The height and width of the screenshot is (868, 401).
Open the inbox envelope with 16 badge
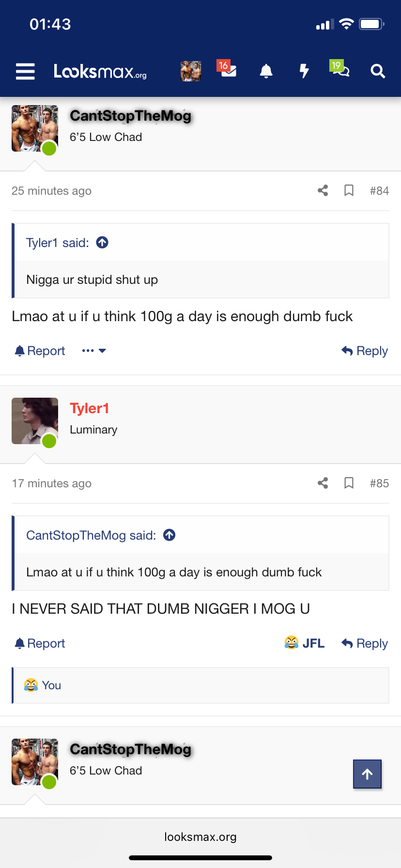coord(227,69)
